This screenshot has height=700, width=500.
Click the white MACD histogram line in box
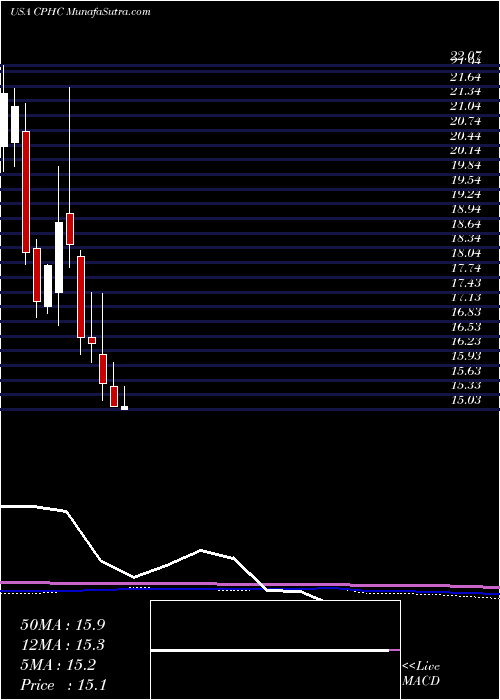270,650
